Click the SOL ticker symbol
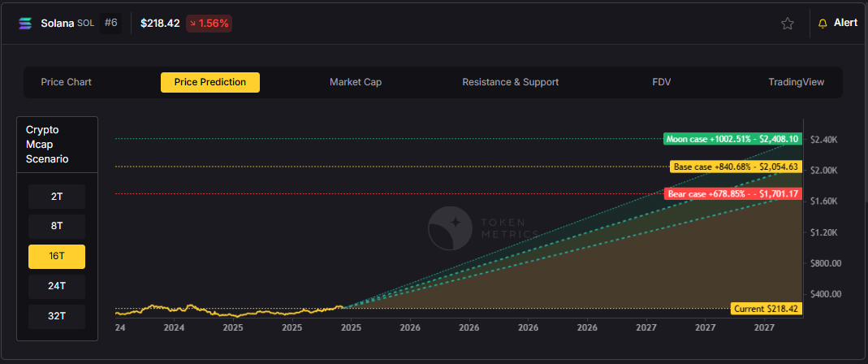The image size is (868, 364). pyautogui.click(x=86, y=24)
